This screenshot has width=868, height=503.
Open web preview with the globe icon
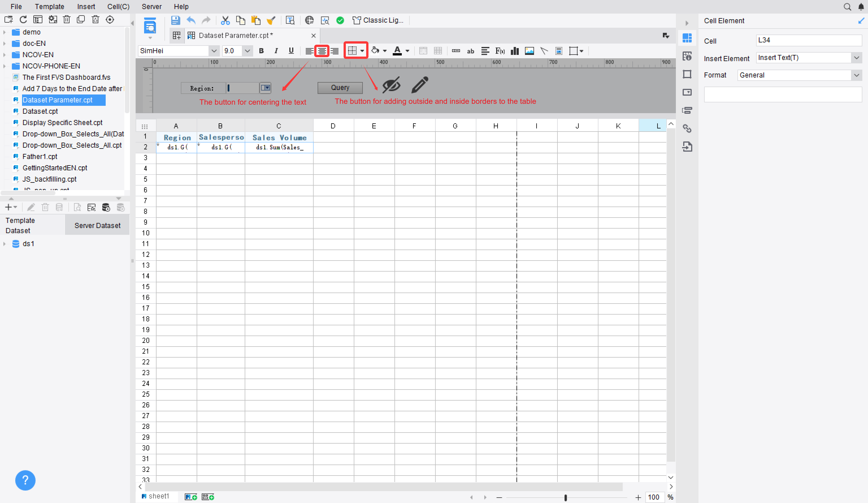[309, 20]
